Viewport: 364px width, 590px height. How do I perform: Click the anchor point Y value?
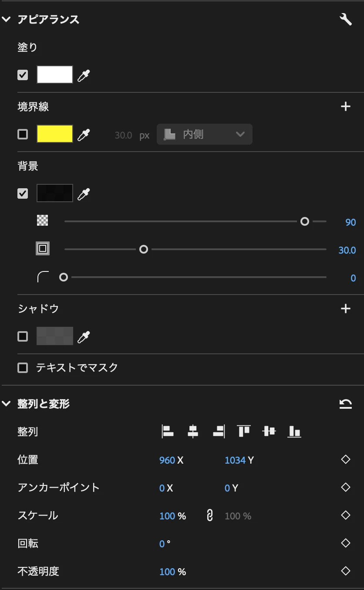[x=227, y=488]
